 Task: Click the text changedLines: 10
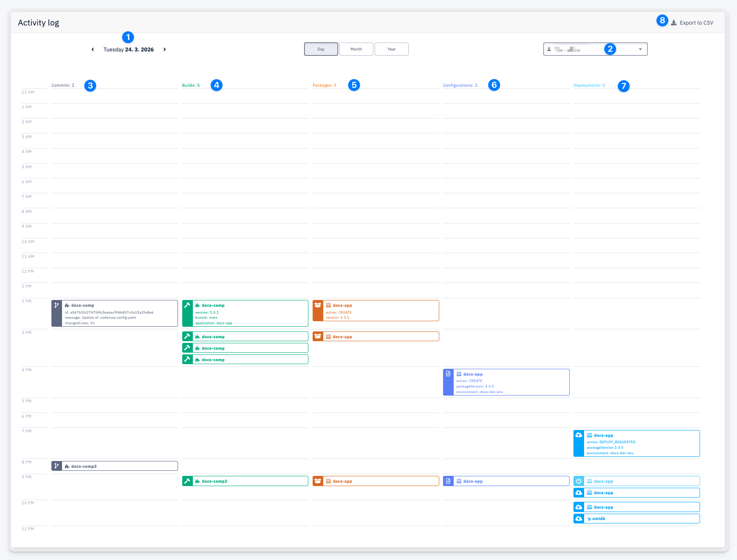point(80,323)
